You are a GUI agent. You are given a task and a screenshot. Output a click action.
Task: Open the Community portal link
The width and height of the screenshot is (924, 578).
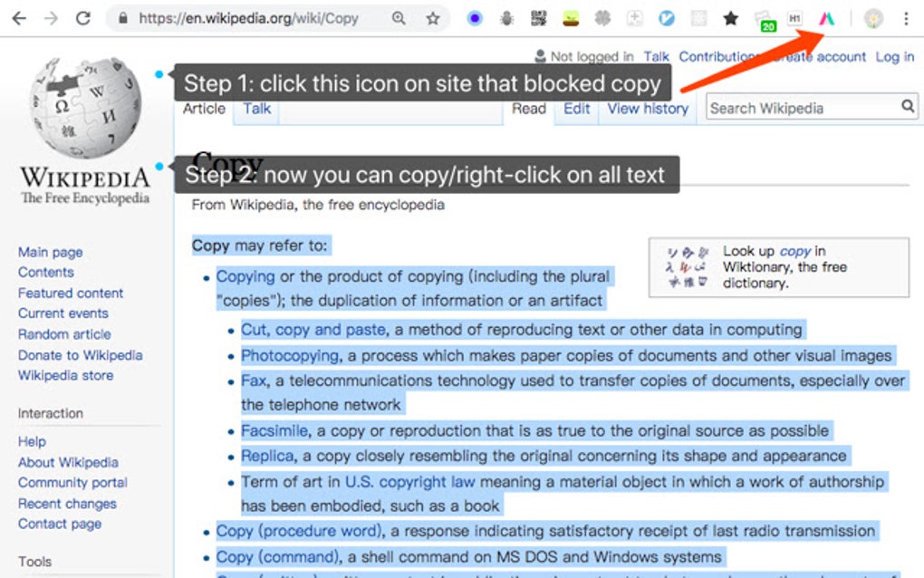(x=72, y=483)
